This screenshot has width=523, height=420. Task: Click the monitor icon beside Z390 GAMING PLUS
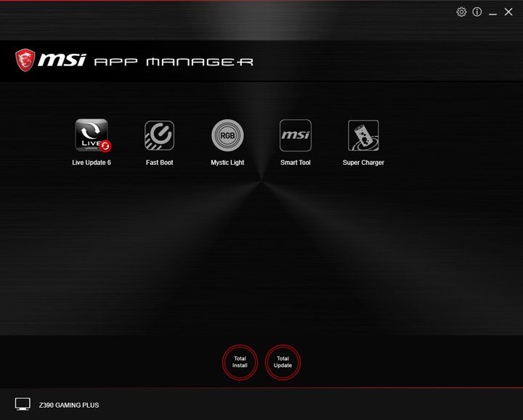click(x=23, y=404)
